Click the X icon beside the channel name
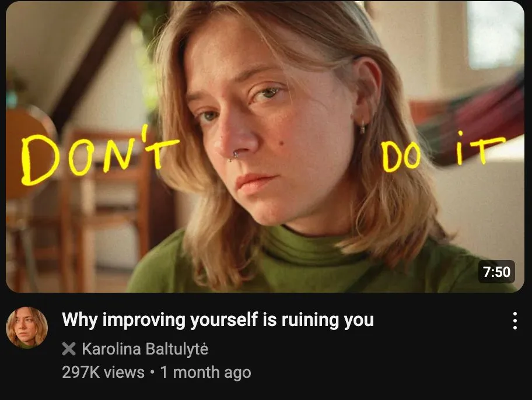This screenshot has width=532, height=400. tap(69, 349)
